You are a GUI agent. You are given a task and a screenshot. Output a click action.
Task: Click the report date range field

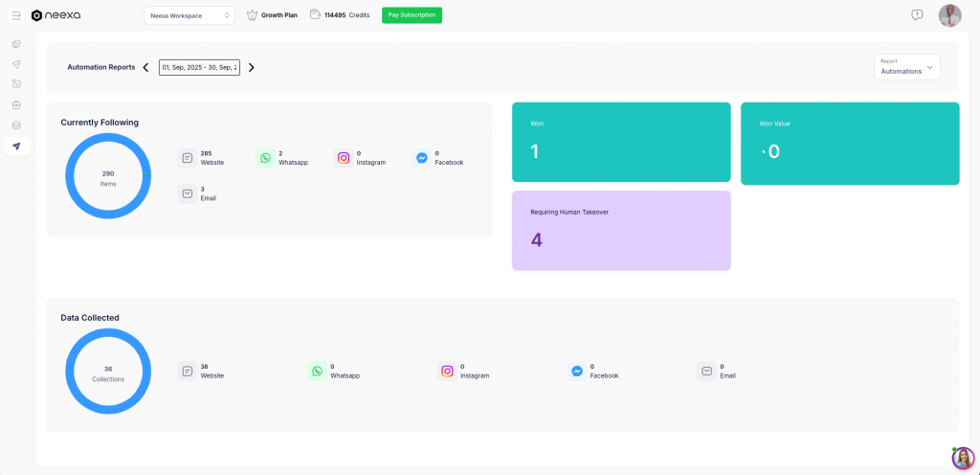(x=199, y=68)
